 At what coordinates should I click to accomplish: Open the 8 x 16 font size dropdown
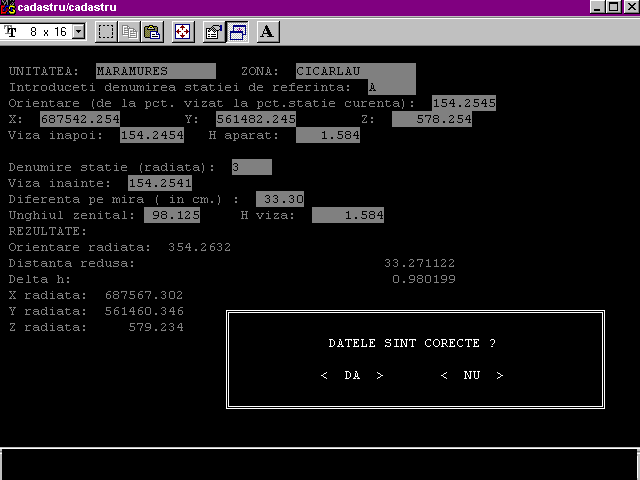pos(50,32)
